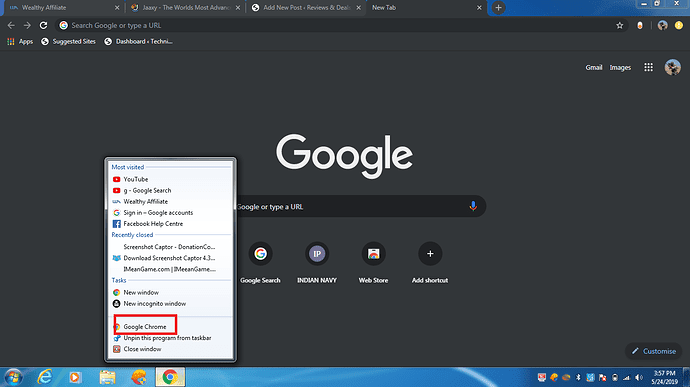690x387 pixels.
Task: Open YouTube from the jump list
Action: point(171,179)
